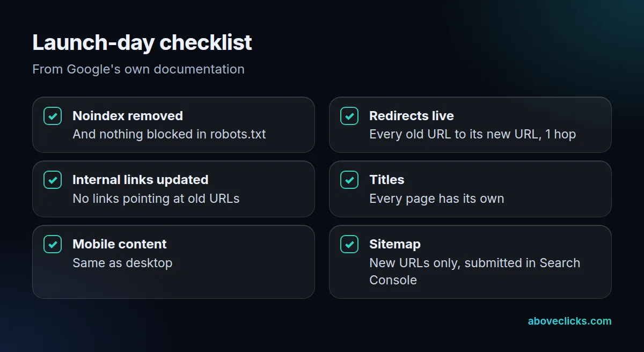Click "Same as desktop" description
The width and height of the screenshot is (644, 352).
pyautogui.click(x=122, y=263)
